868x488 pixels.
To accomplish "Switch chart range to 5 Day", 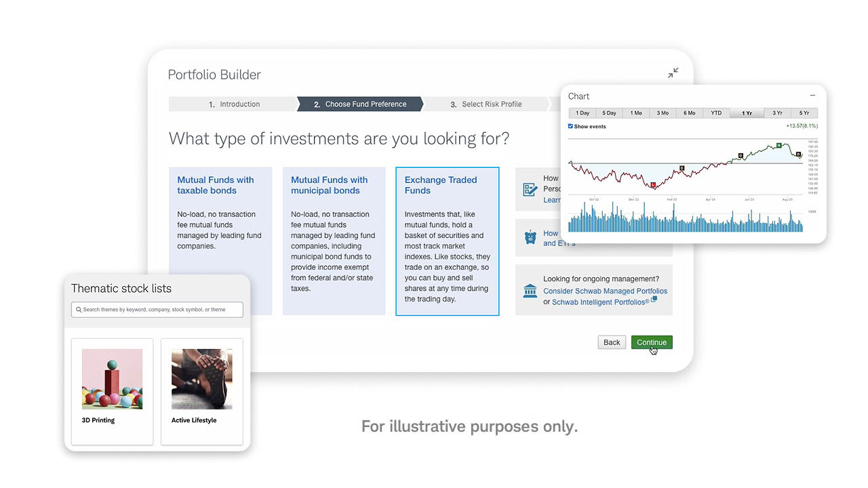I will 608,113.
